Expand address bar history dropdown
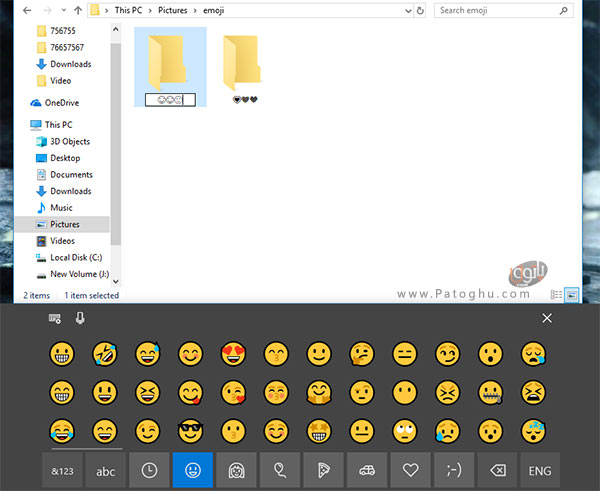This screenshot has height=491, width=600. [408, 11]
